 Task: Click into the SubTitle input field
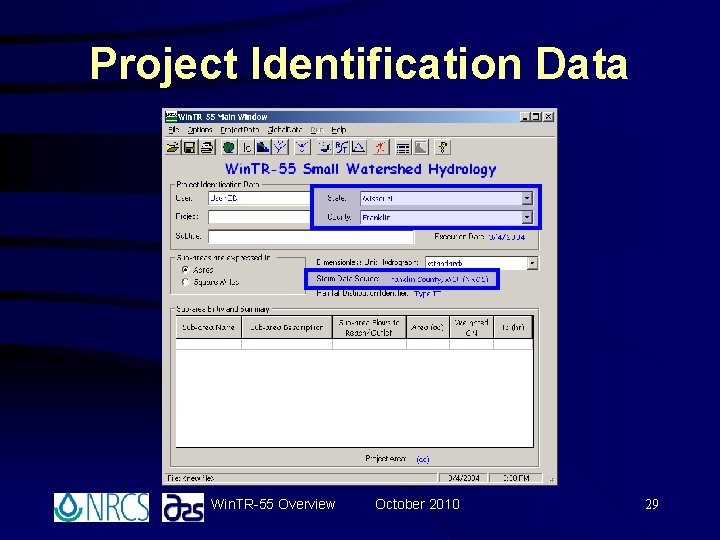tap(311, 236)
